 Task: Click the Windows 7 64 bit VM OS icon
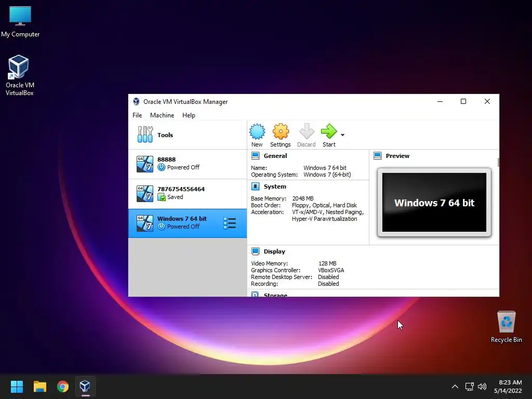tap(145, 223)
